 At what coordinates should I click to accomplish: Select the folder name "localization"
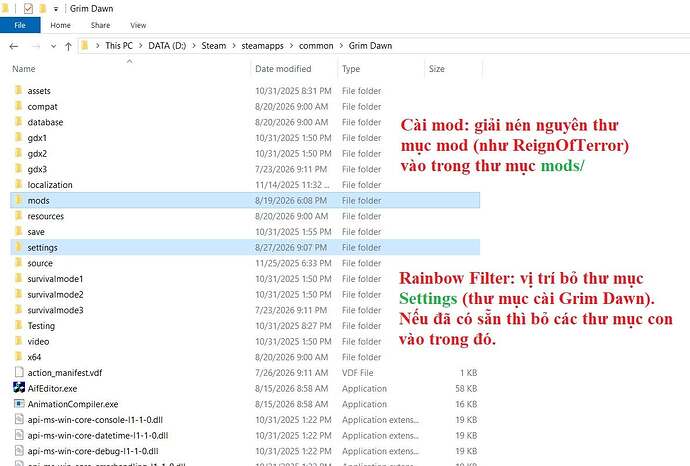tap(50, 185)
